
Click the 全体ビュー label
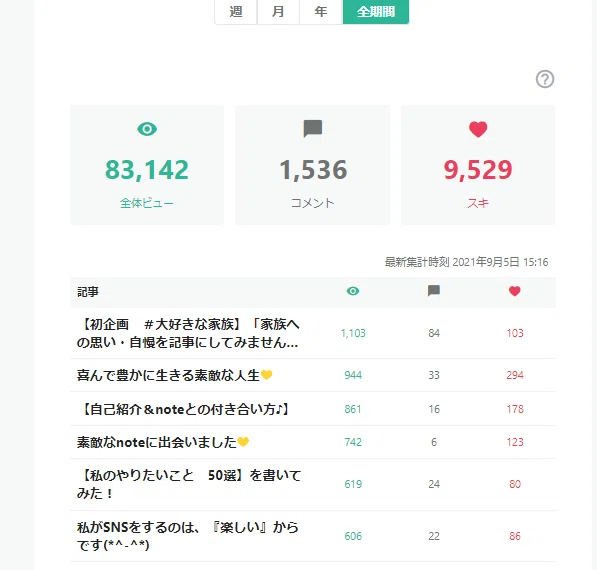(147, 203)
